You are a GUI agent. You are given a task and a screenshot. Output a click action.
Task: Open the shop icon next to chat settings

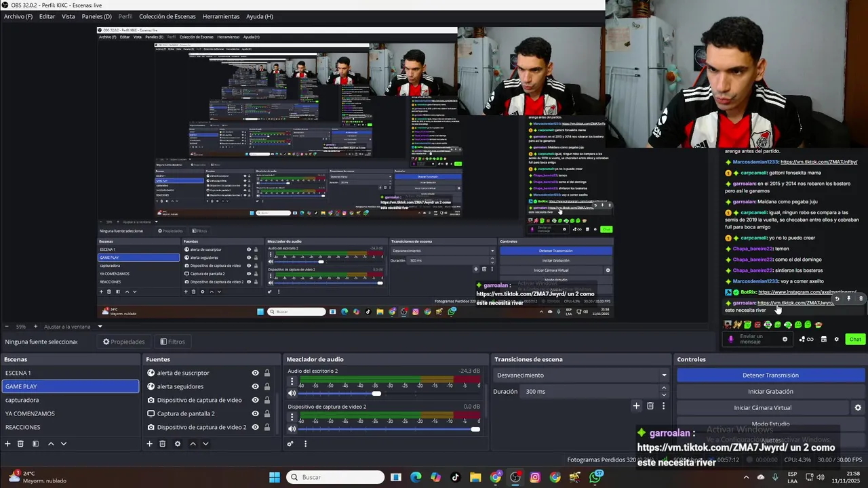[x=824, y=339]
